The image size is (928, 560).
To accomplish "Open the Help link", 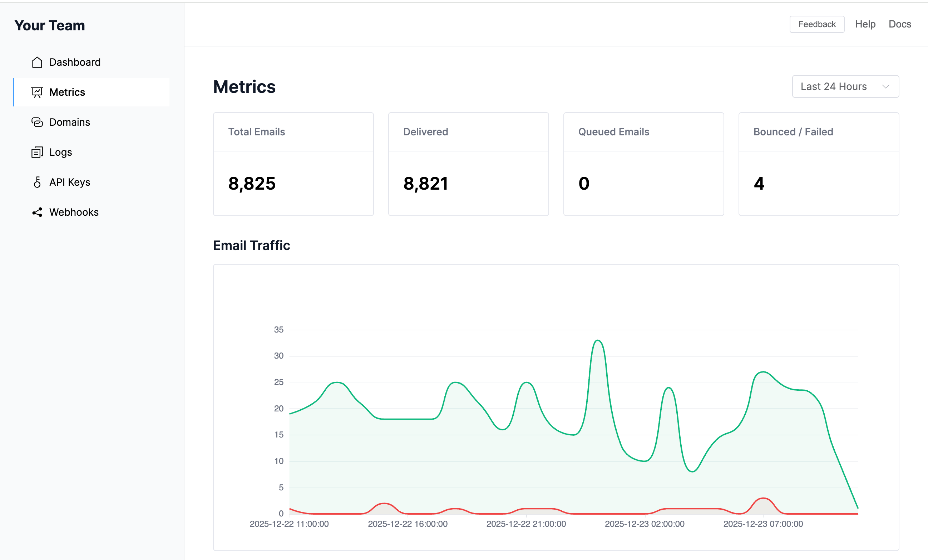I will [x=865, y=24].
